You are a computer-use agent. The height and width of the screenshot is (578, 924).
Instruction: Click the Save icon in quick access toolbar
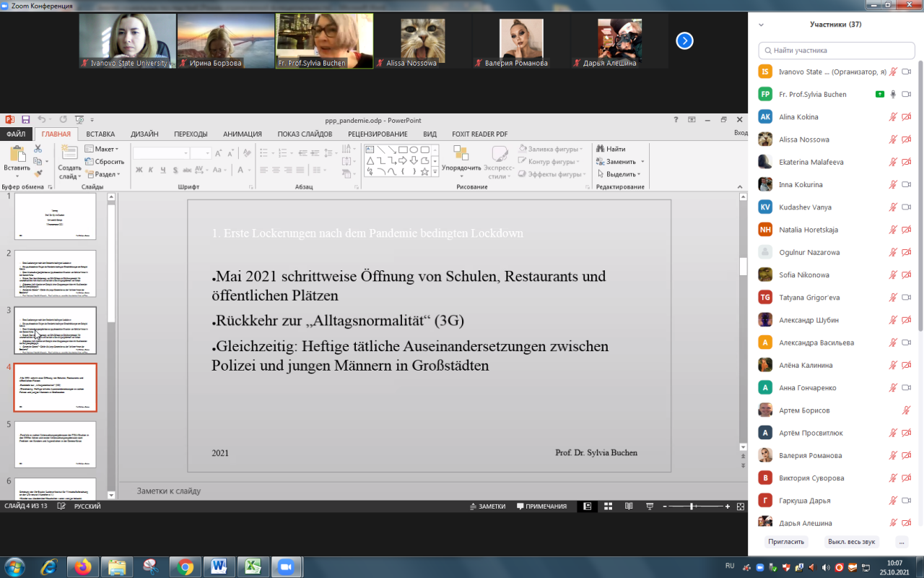[25, 120]
